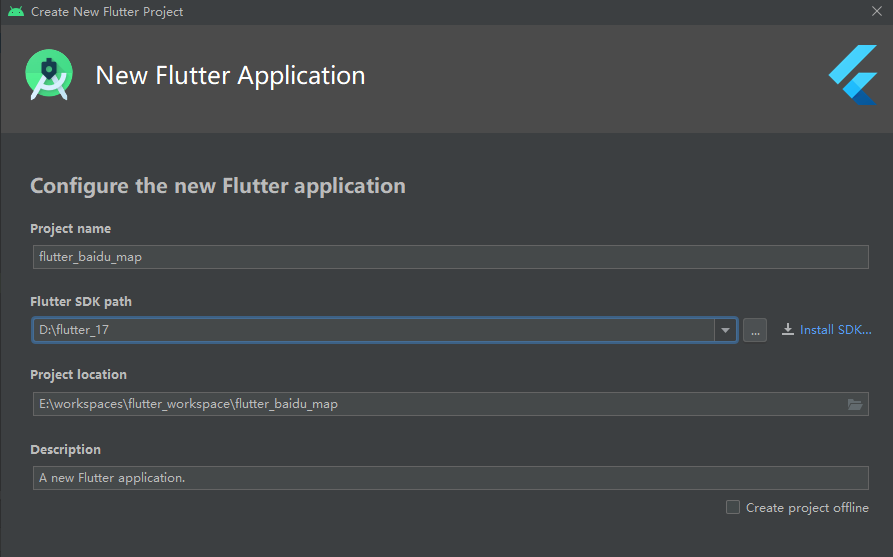Open the Flutter SDK path dropdown arrow
The width and height of the screenshot is (893, 557).
point(725,330)
